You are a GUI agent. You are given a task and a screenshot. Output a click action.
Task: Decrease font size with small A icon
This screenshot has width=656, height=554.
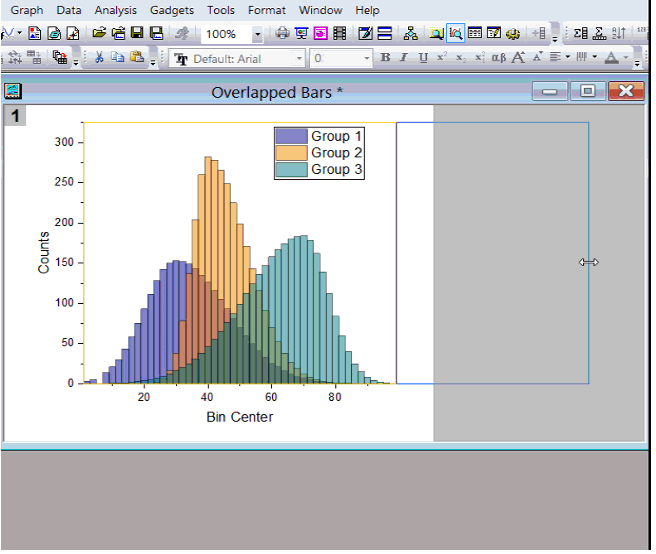click(538, 56)
